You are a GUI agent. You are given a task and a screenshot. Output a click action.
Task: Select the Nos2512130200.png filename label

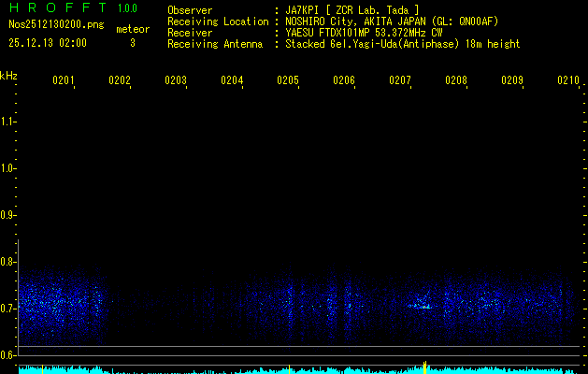[48, 26]
